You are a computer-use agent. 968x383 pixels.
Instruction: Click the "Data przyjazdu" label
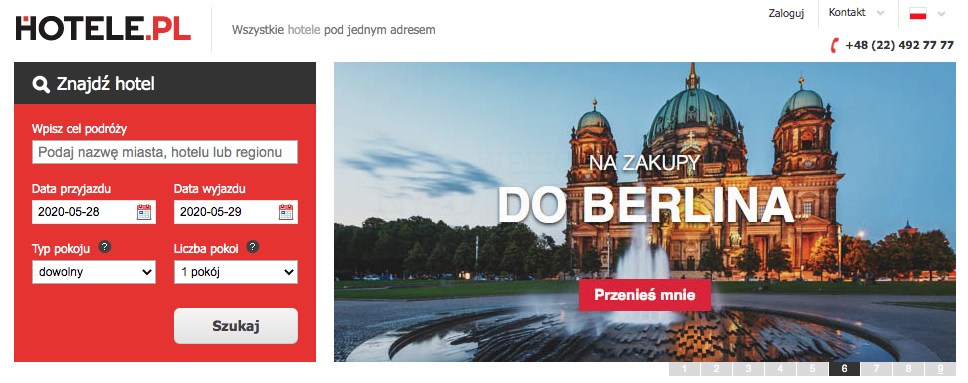point(71,189)
